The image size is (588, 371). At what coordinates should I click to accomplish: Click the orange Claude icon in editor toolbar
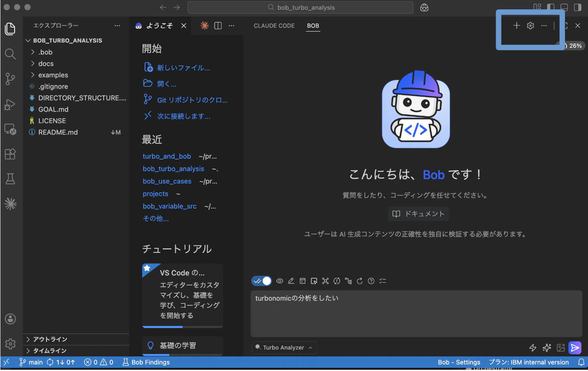[205, 26]
